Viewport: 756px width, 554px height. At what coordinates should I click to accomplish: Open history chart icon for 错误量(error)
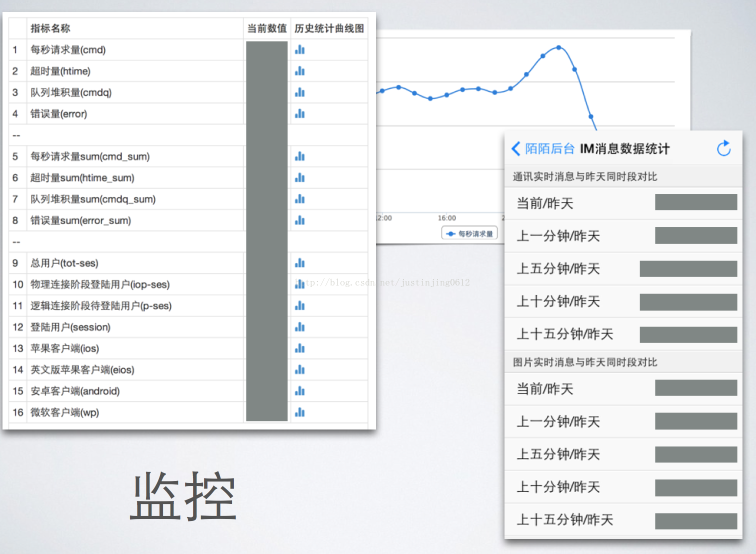[300, 113]
